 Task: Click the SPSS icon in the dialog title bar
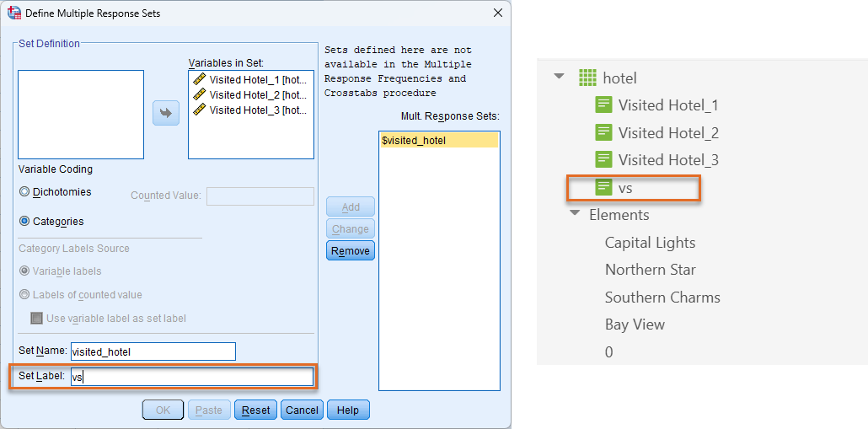point(13,13)
